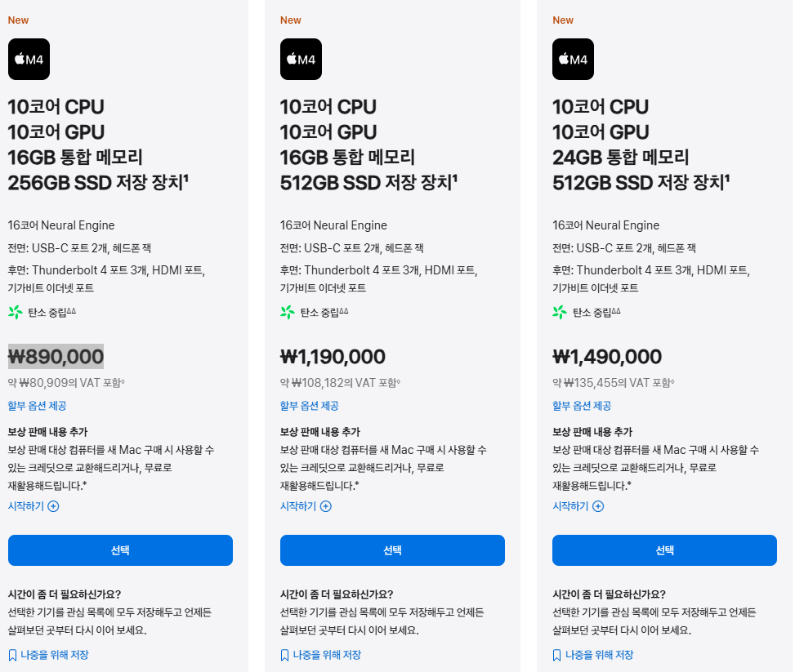This screenshot has height=672, width=795.
Task: Click 약 ₩135,455의 VAT 포함 text
Action: click(x=614, y=383)
